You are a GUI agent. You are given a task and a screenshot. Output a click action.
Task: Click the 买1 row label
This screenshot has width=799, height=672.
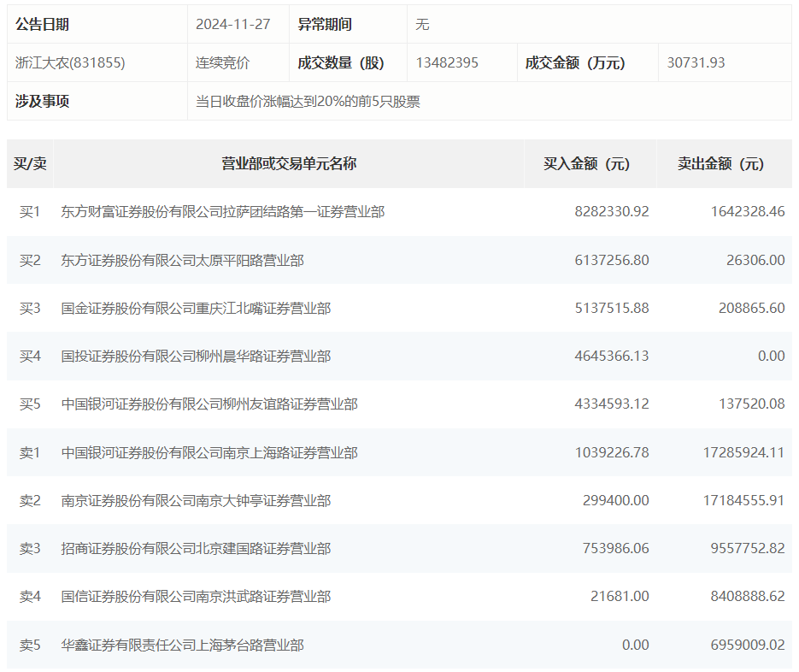pos(30,211)
